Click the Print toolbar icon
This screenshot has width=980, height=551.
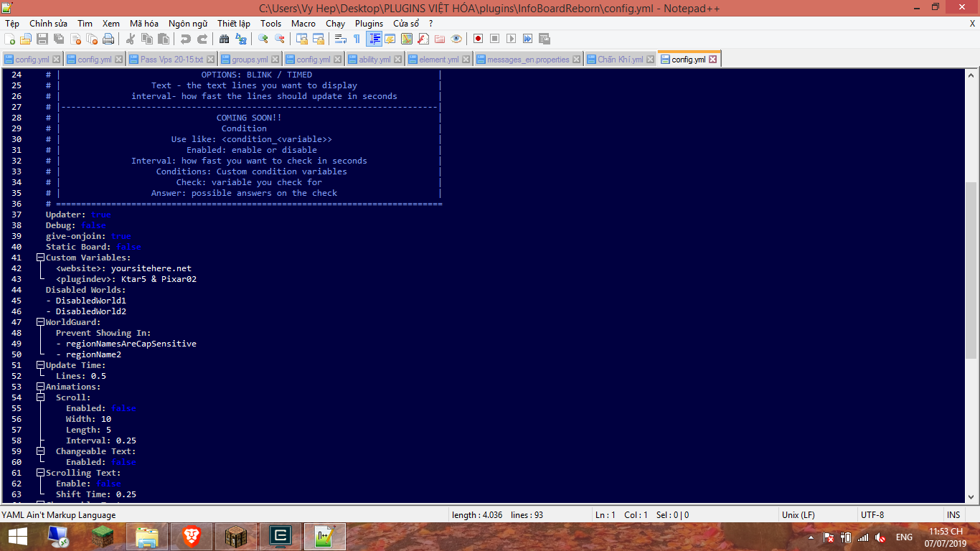[108, 39]
